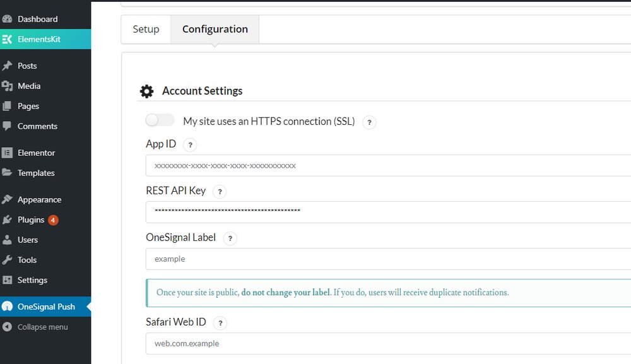This screenshot has height=364, width=631.
Task: Focus the App ID input field
Action: (x=388, y=165)
